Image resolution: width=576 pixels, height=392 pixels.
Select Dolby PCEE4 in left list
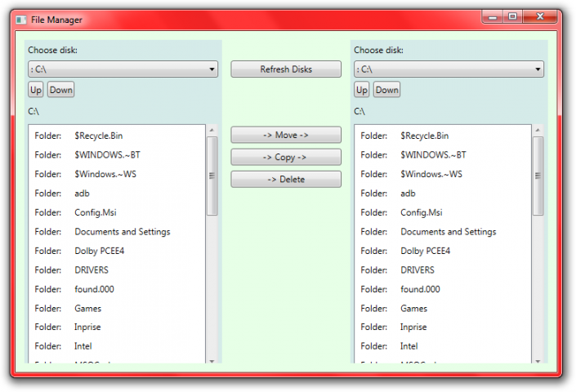(117, 251)
